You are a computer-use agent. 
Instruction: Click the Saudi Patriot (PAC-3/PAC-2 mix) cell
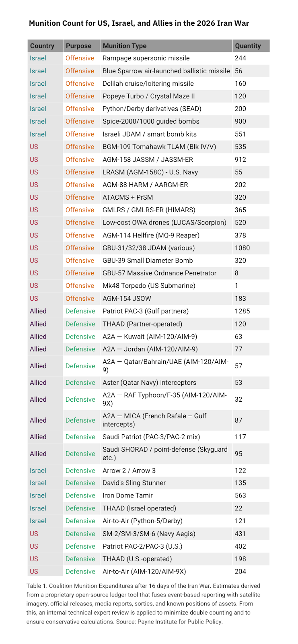(x=151, y=437)
